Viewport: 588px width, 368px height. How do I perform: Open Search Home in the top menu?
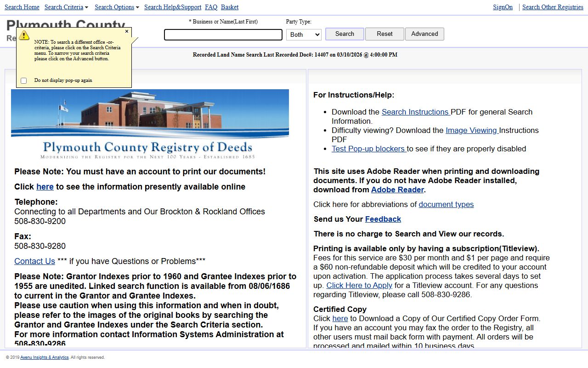point(22,7)
